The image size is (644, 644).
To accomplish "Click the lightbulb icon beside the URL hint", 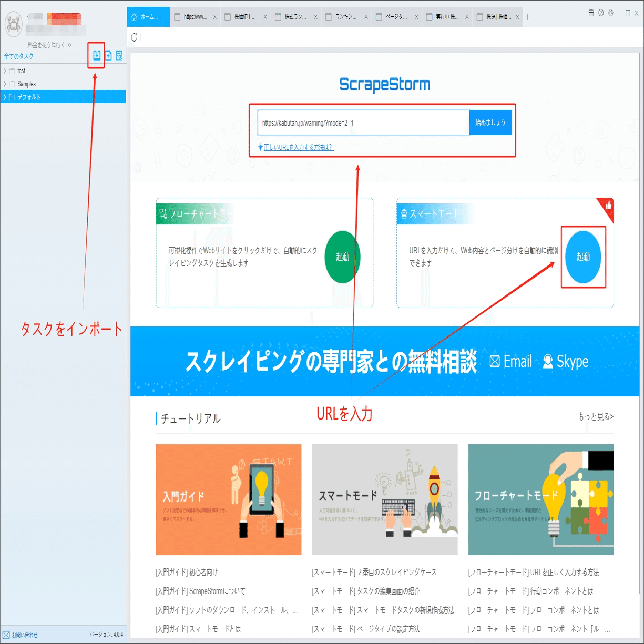I will pos(260,147).
